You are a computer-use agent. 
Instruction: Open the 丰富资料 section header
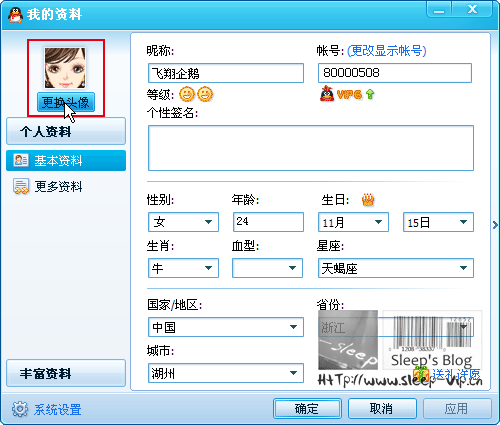coord(66,373)
